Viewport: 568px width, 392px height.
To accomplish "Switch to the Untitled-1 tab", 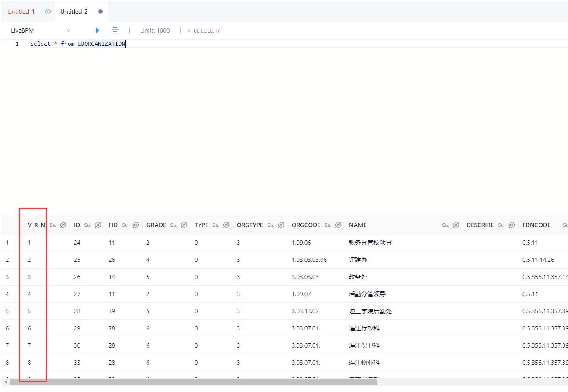I will (21, 11).
